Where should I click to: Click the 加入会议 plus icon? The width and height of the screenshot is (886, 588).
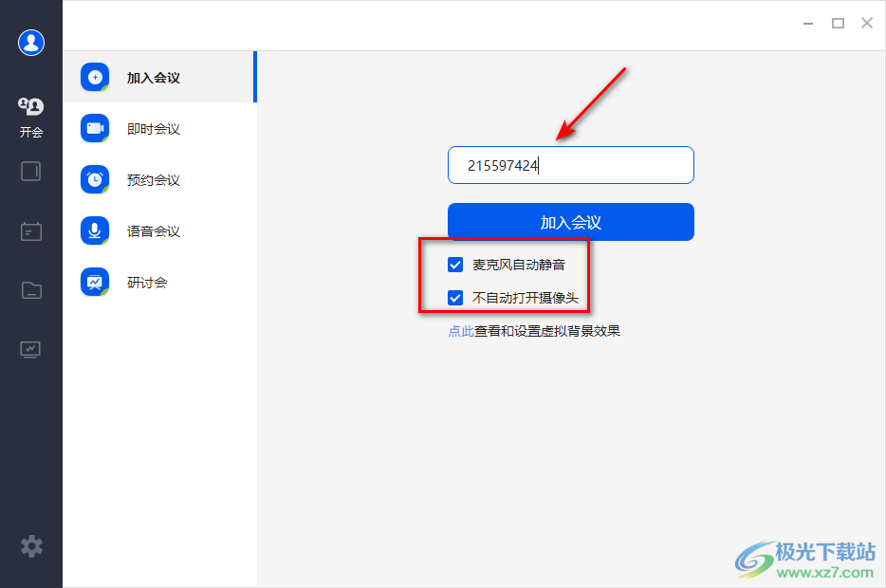click(x=95, y=77)
